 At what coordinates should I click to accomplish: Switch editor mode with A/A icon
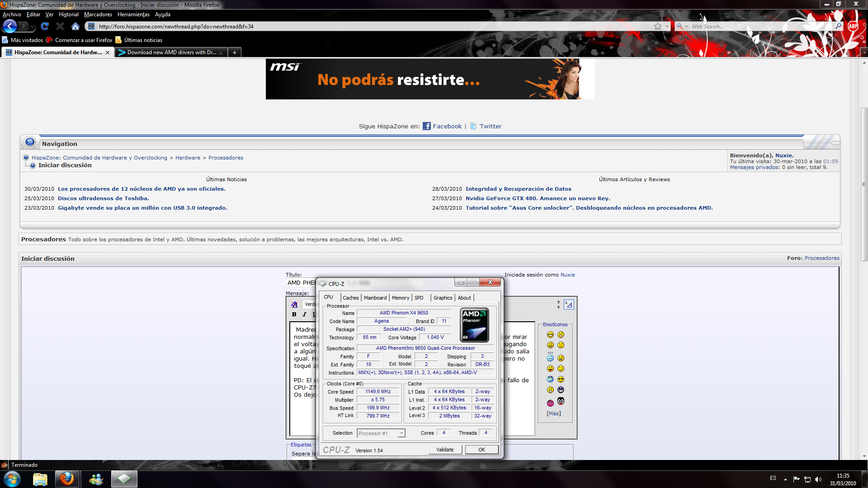pos(569,305)
